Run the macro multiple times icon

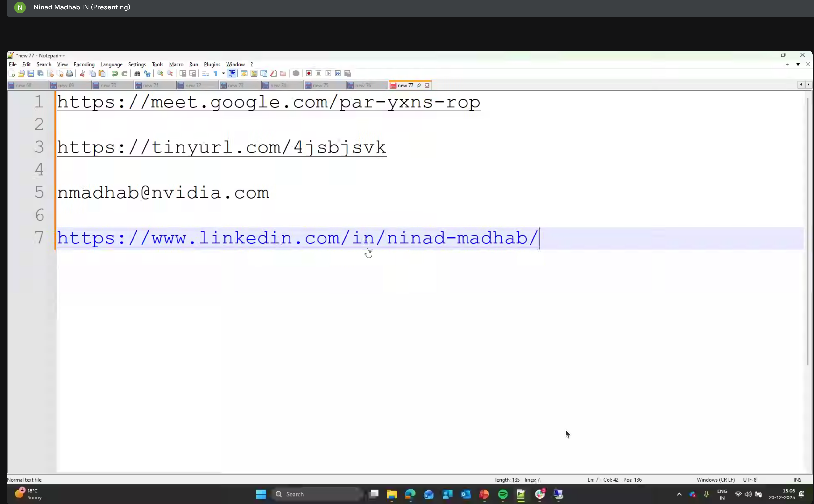pos(338,73)
